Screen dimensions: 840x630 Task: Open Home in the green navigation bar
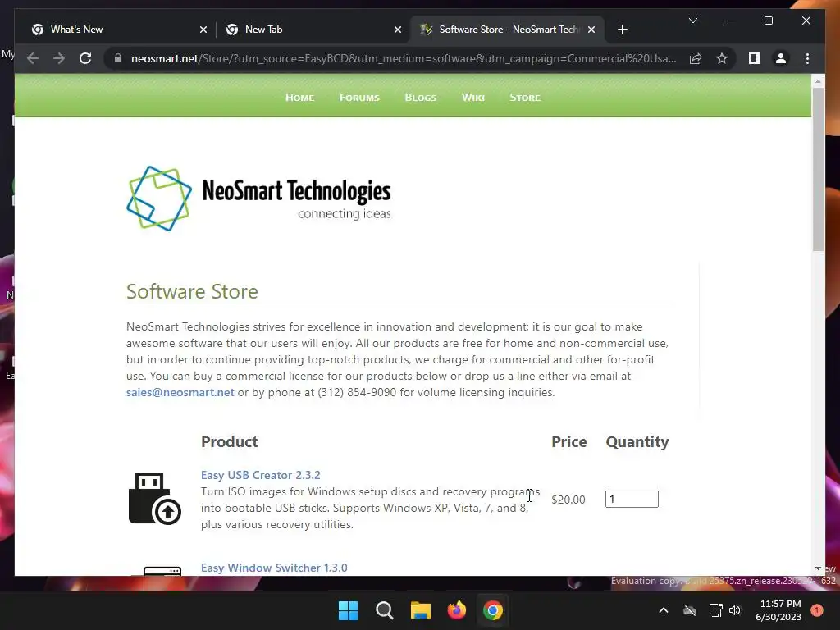tap(299, 98)
